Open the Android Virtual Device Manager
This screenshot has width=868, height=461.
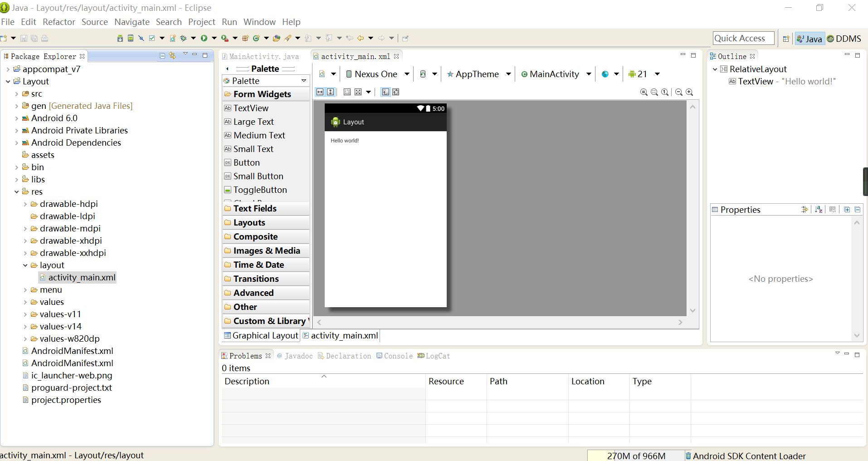(x=131, y=38)
